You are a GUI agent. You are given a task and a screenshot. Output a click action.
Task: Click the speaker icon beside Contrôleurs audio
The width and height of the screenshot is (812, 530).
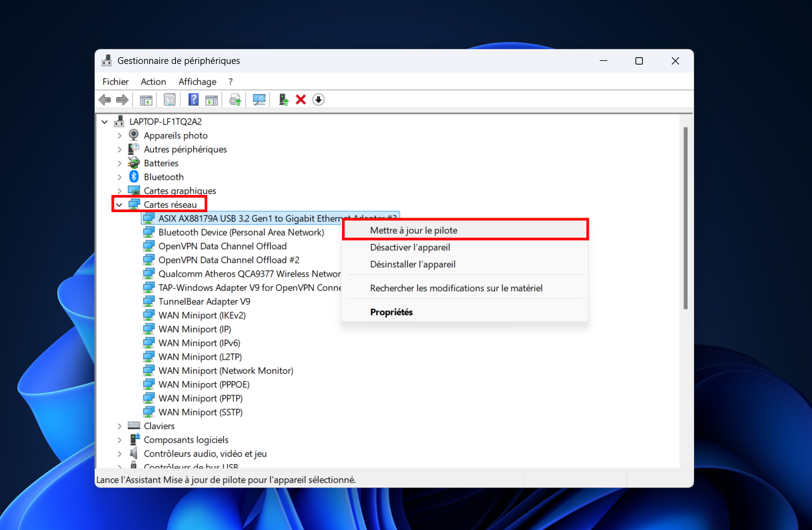133,453
